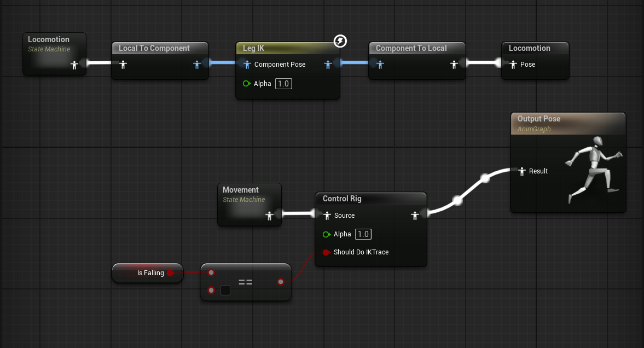Click the Should Do IKTrace red pin
This screenshot has width=644, height=348.
[326, 252]
